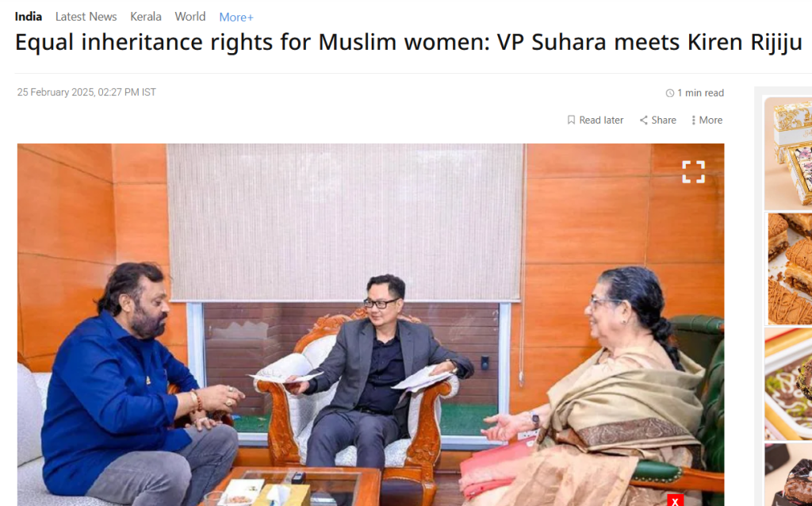Image resolution: width=812 pixels, height=506 pixels.
Task: Open the gift box ad thumbnail
Action: point(788,153)
